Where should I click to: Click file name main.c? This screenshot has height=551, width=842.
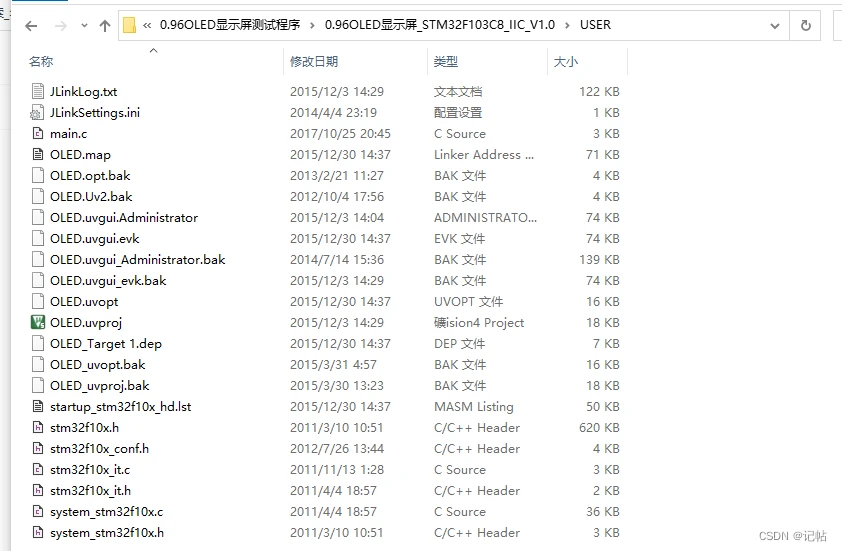pyautogui.click(x=68, y=134)
